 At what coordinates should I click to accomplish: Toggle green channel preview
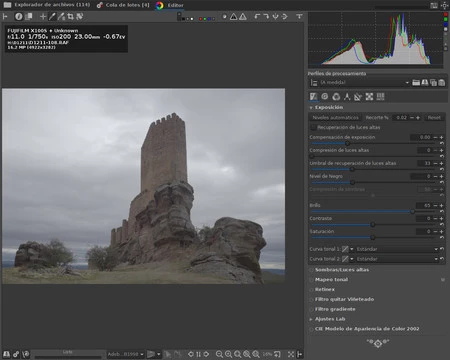[205, 19]
